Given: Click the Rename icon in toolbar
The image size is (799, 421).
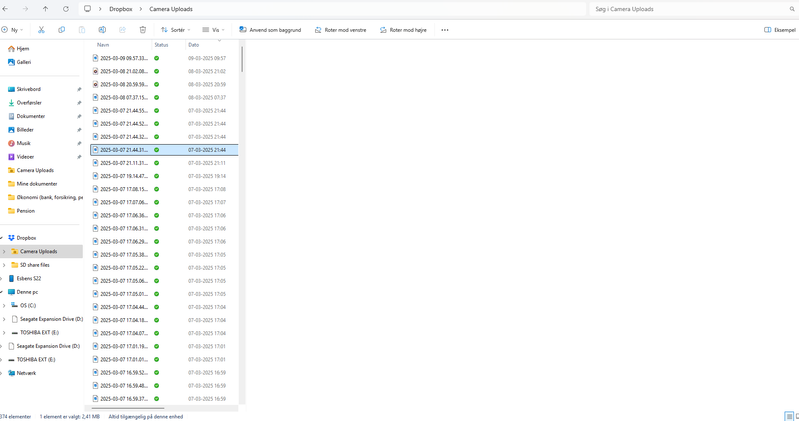Looking at the screenshot, I should (x=102, y=30).
